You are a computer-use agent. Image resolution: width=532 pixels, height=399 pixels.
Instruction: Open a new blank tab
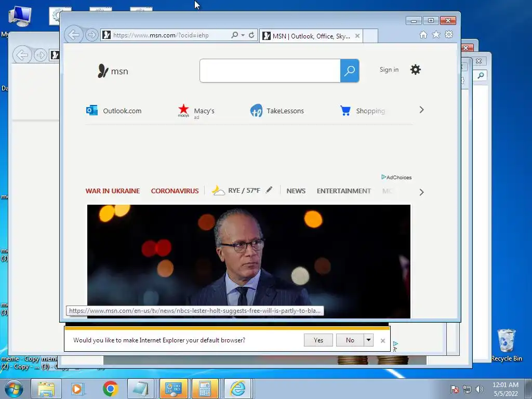tap(370, 36)
